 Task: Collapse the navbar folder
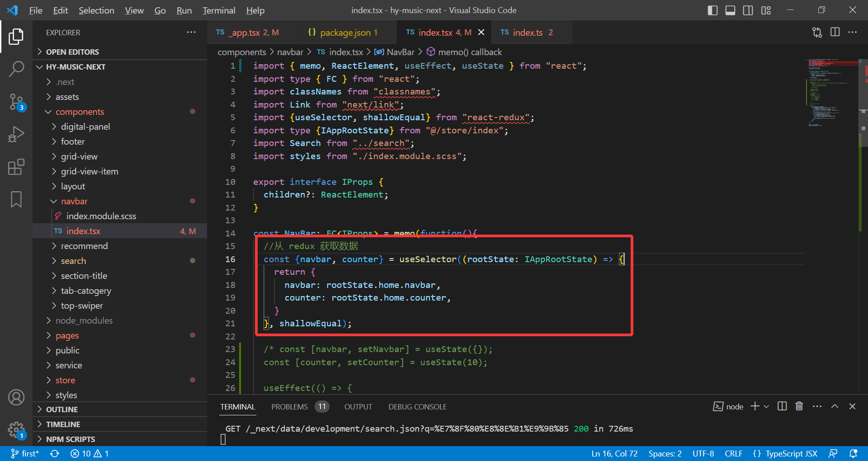coord(120,201)
